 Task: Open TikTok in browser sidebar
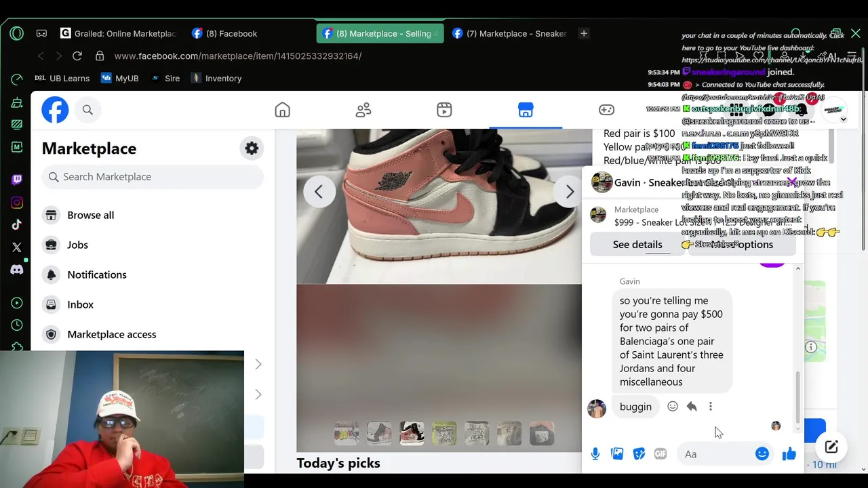(17, 225)
